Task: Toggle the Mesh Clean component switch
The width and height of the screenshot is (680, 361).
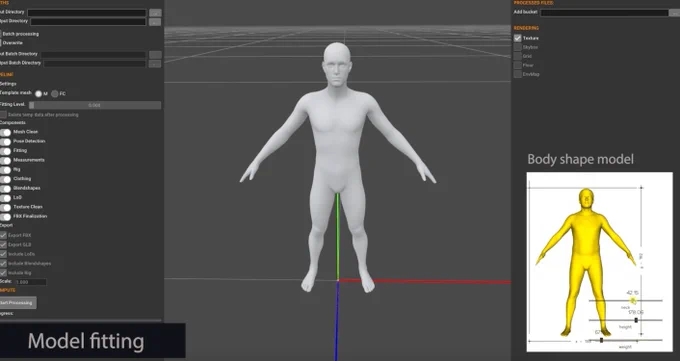Action: (x=5, y=132)
